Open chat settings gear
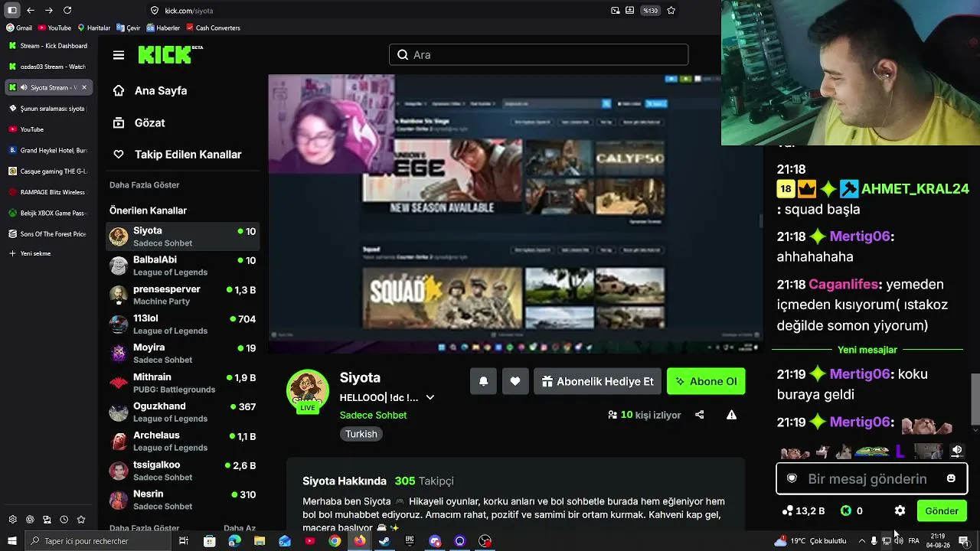980x551 pixels. coord(900,510)
